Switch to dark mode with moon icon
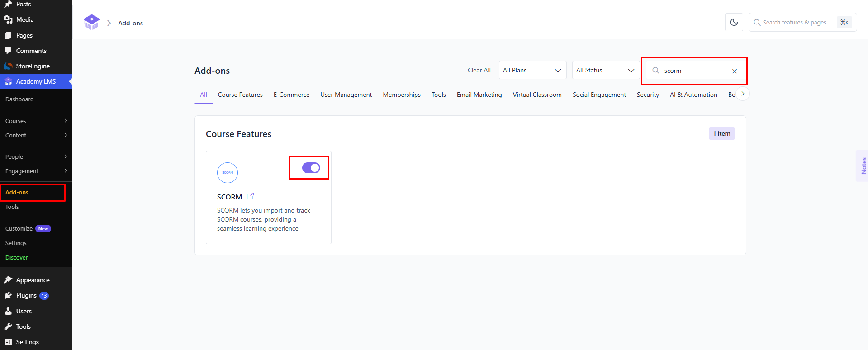The image size is (868, 350). 734,22
